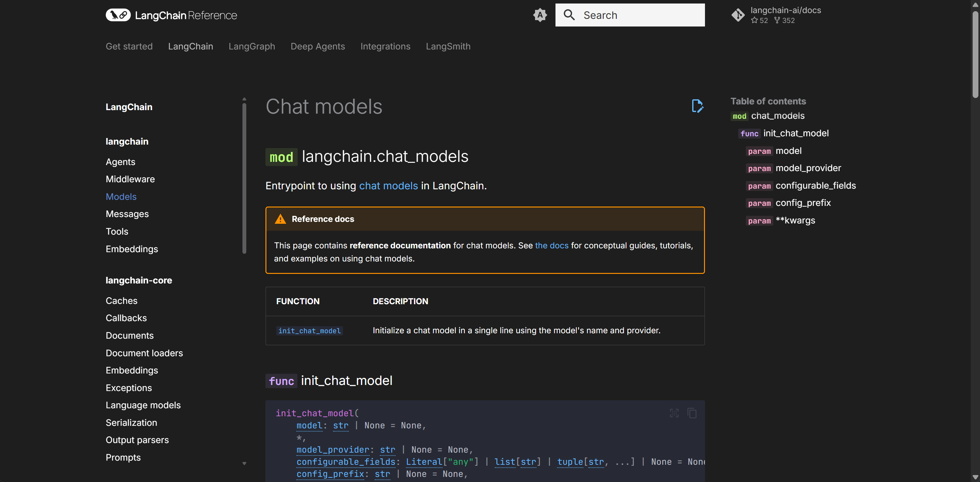This screenshot has height=482, width=980.
Task: Click the langchain-ai/docs repository name
Action: click(785, 10)
